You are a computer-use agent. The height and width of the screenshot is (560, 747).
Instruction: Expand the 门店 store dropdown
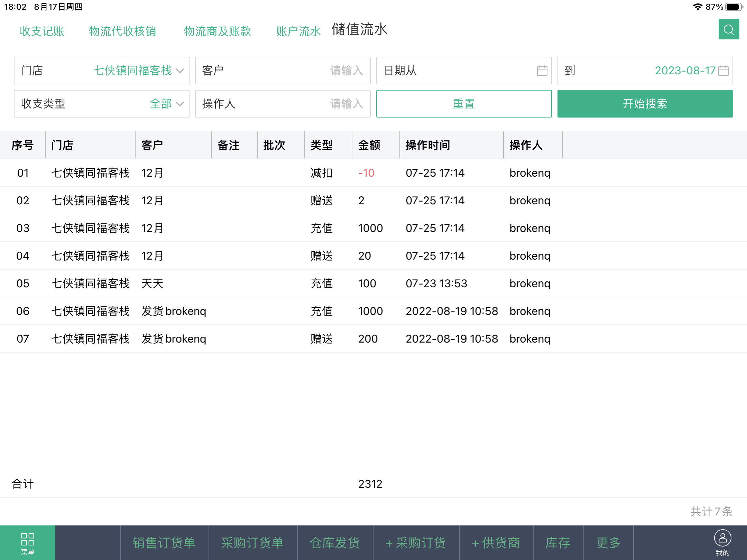pos(102,71)
